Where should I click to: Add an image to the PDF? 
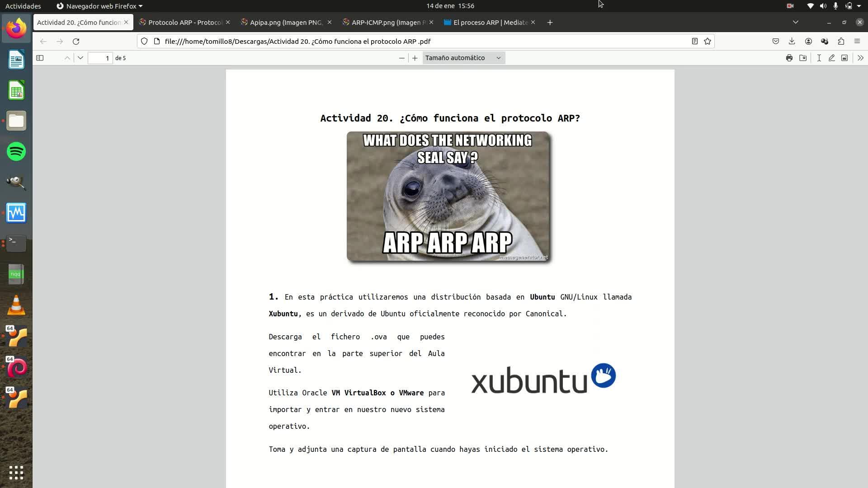pyautogui.click(x=844, y=58)
